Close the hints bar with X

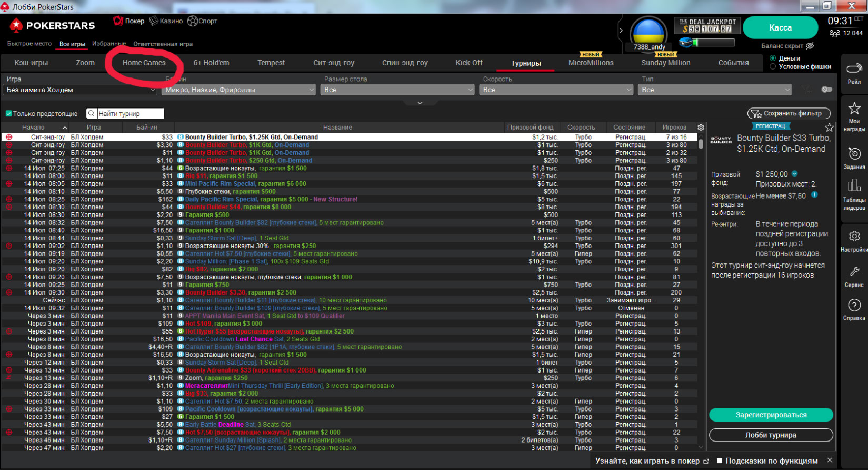pyautogui.click(x=830, y=461)
